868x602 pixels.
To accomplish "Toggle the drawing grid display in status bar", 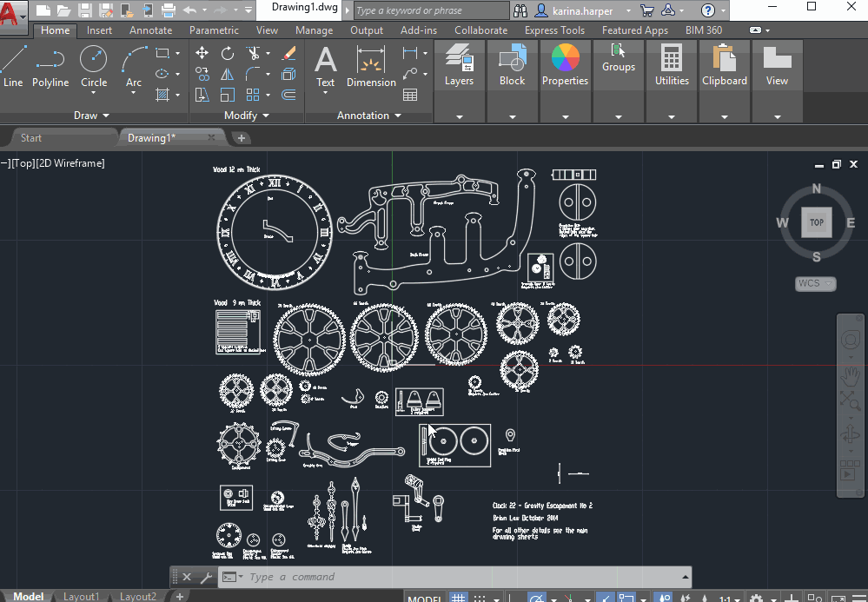I will (x=458, y=599).
